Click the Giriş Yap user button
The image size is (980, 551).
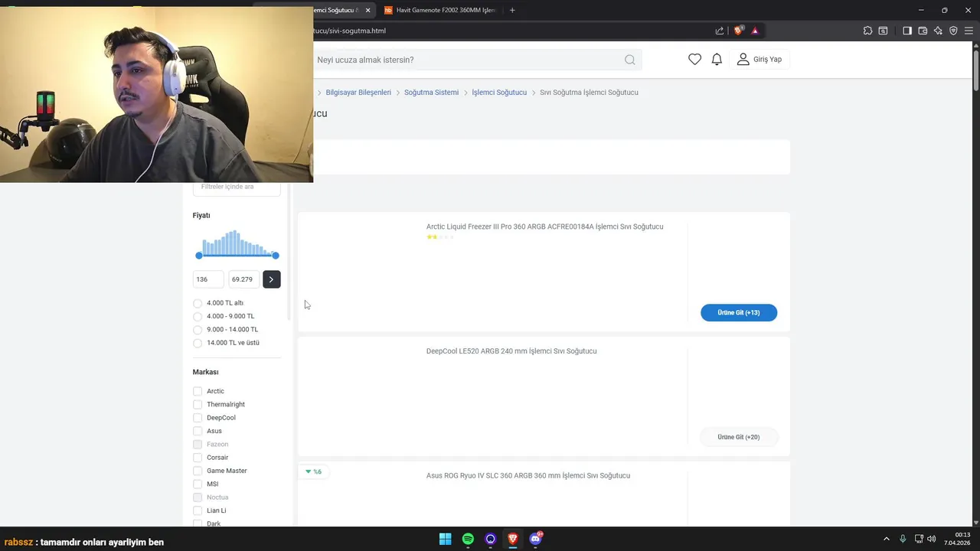click(x=759, y=59)
